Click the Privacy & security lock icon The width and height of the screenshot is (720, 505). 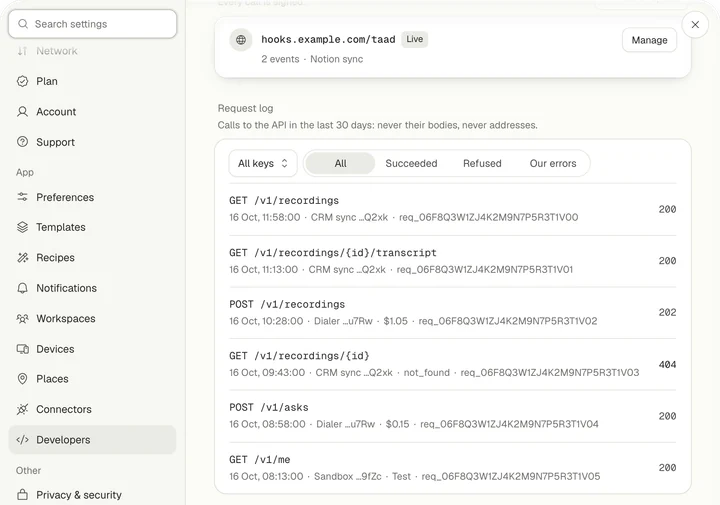pos(22,494)
